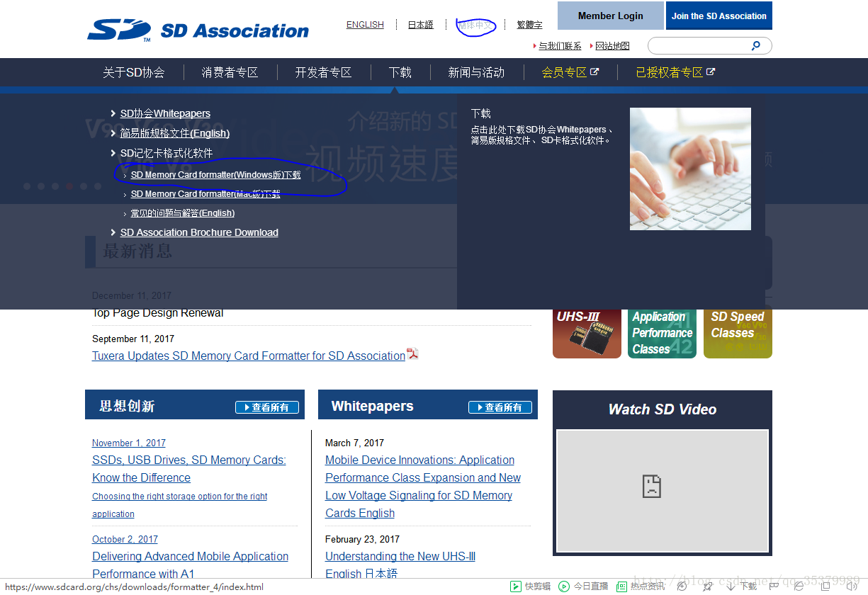
Task: Open SD协会Whitepapers link
Action: tap(165, 113)
